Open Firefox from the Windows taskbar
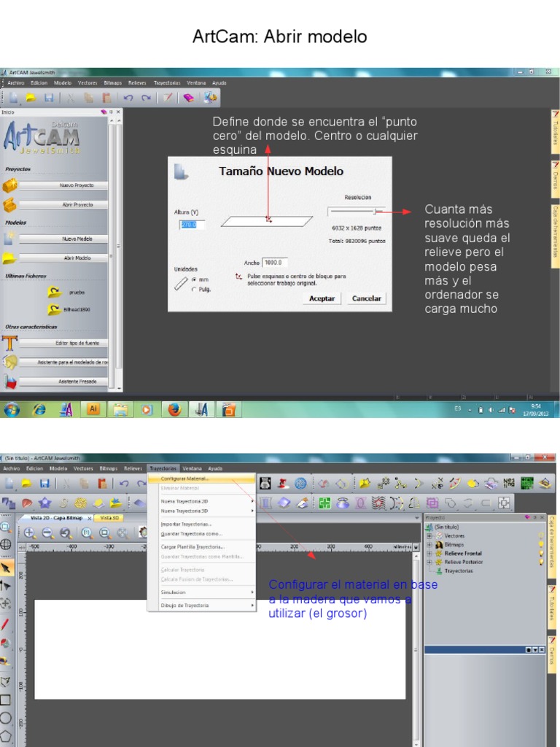The height and width of the screenshot is (747, 560). coord(174,409)
